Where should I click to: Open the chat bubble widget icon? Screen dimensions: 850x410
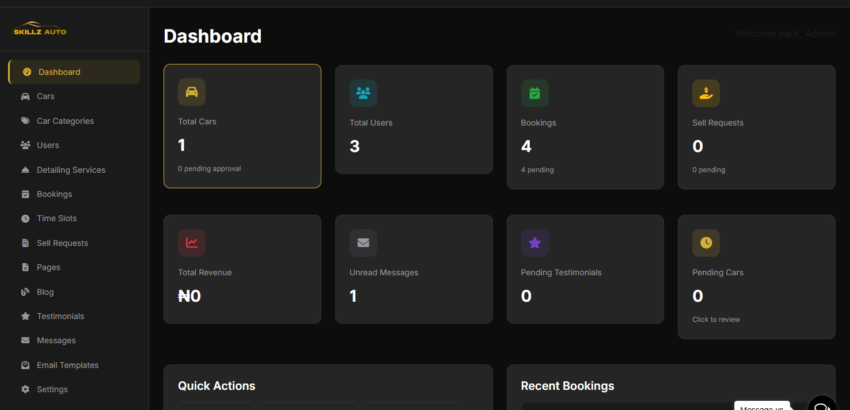[x=822, y=406]
